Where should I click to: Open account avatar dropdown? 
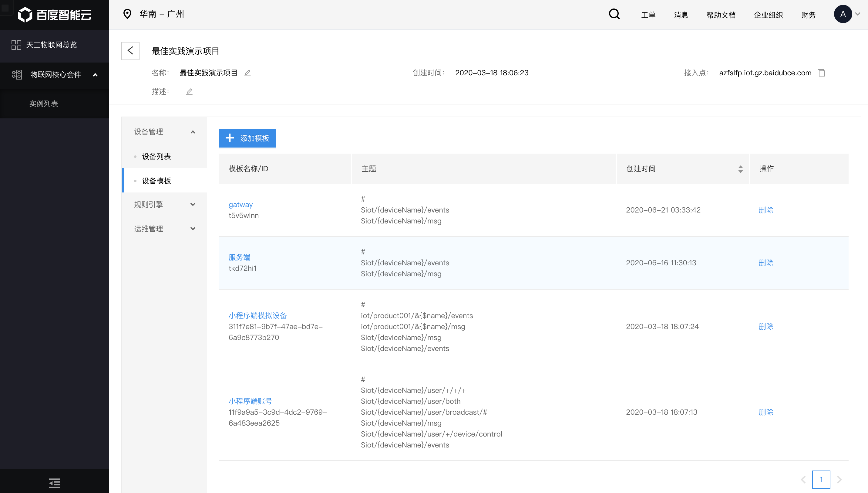[x=847, y=14]
